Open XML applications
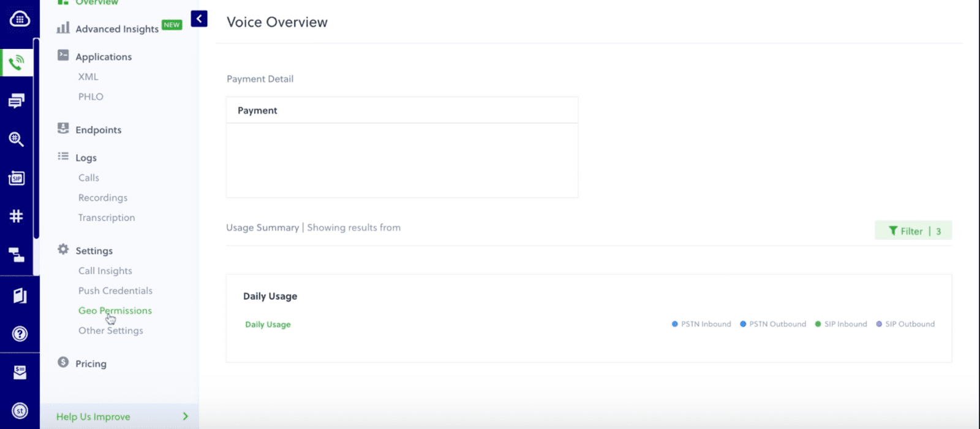Screen dimensions: 980x429 pyautogui.click(x=88, y=76)
